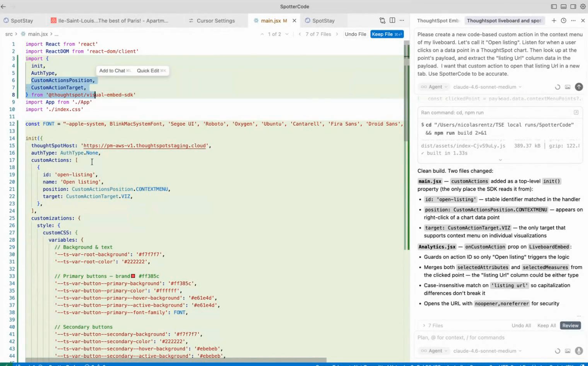
Task: Toggle the bottom panel layout
Action: click(563, 7)
